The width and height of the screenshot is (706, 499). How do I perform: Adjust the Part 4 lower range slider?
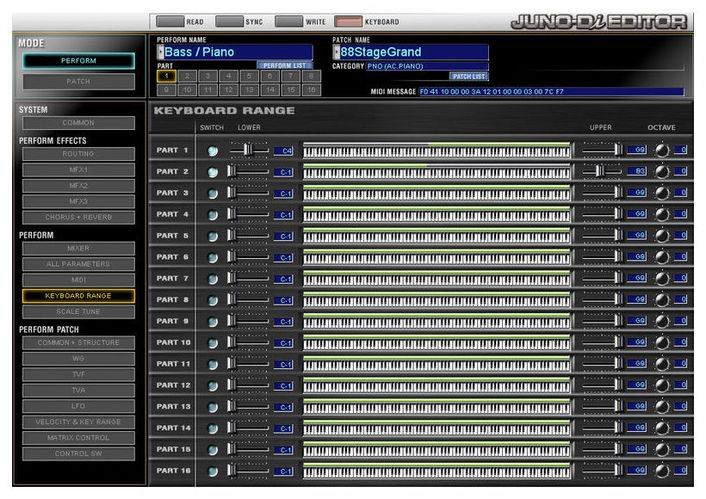231,214
